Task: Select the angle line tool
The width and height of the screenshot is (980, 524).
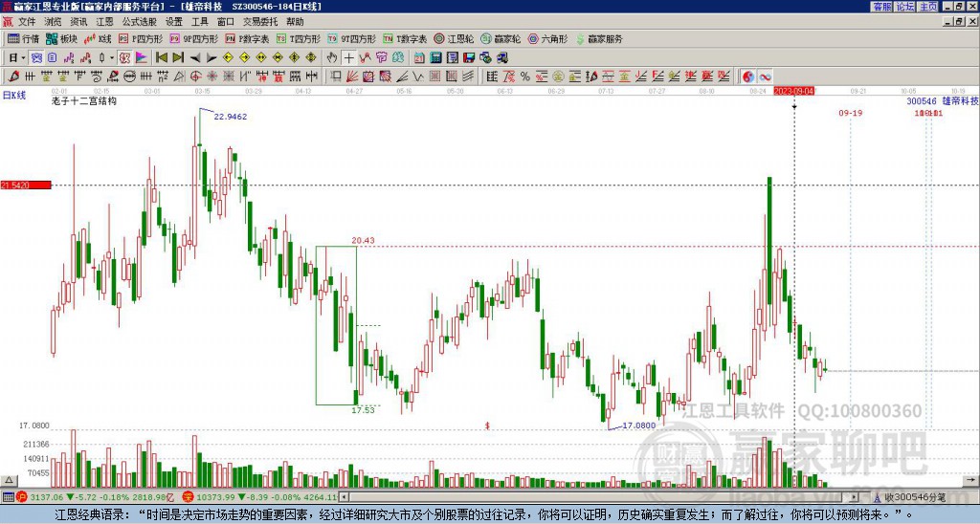Action: click(x=402, y=76)
